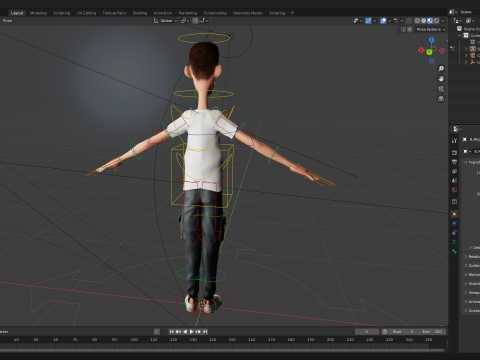Click the End frame field showing 250

432,332
